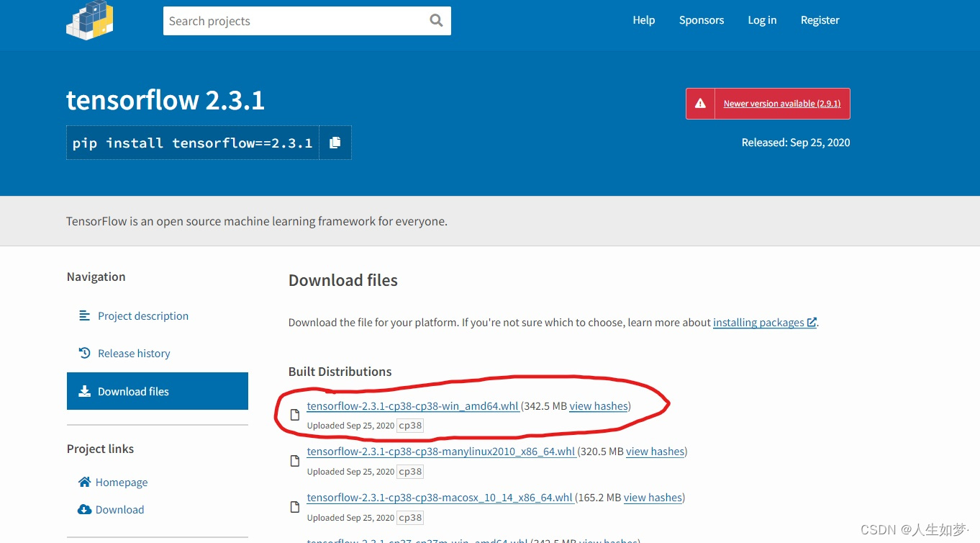
Task: View hashes for the macosx_10_14 wheel
Action: point(653,498)
